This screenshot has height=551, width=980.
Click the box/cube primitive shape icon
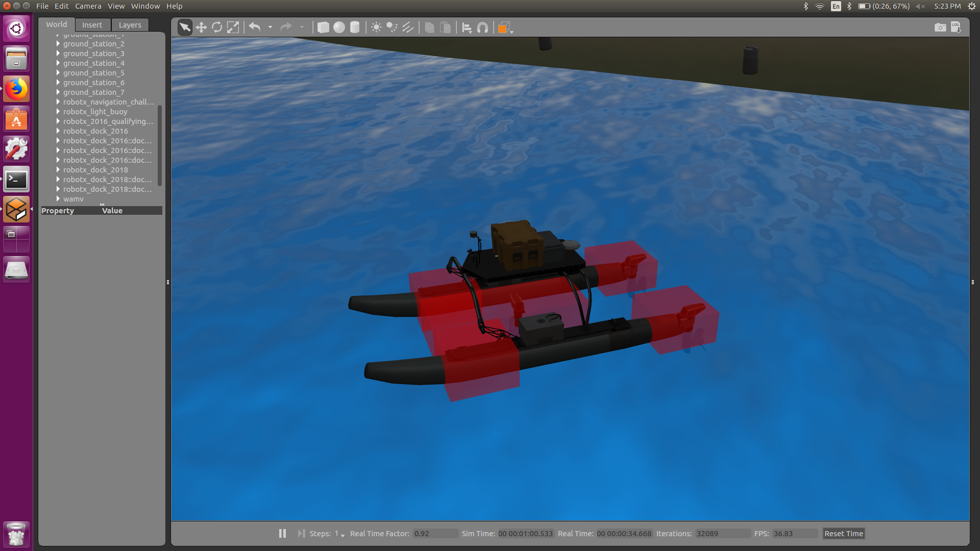coord(323,27)
